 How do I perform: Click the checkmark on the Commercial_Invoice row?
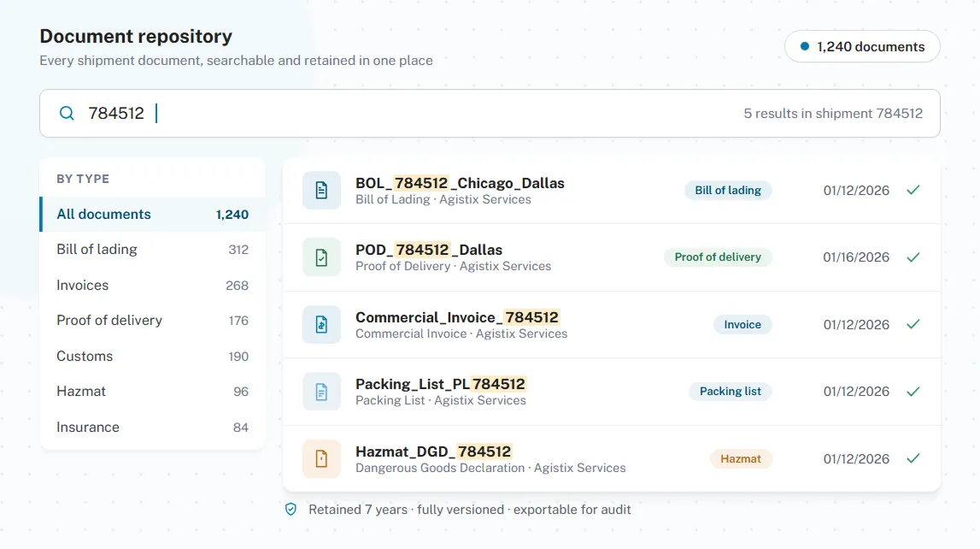pyautogui.click(x=913, y=324)
